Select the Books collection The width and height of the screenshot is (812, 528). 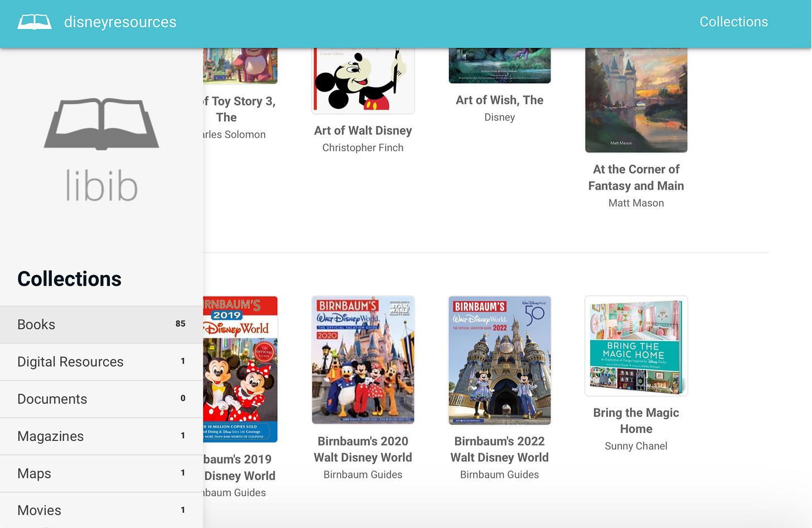tap(101, 324)
